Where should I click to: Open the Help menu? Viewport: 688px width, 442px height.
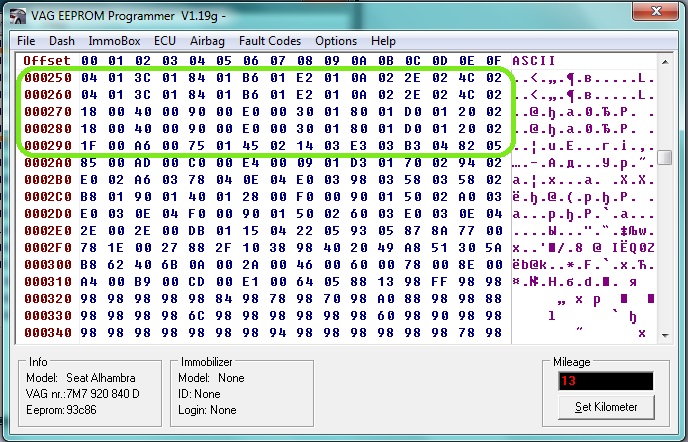click(383, 41)
